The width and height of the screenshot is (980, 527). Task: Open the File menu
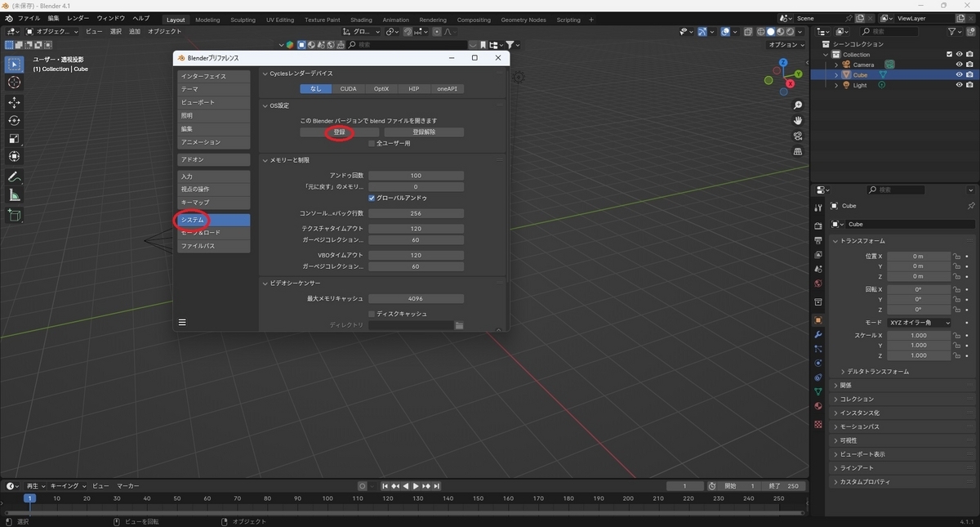[x=29, y=18]
